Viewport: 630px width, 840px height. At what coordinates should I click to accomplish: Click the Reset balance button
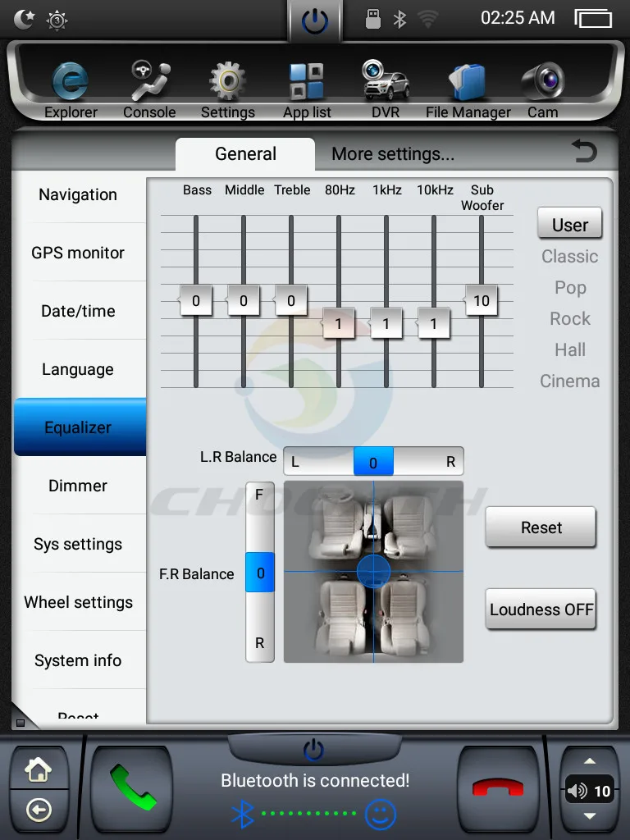click(541, 527)
